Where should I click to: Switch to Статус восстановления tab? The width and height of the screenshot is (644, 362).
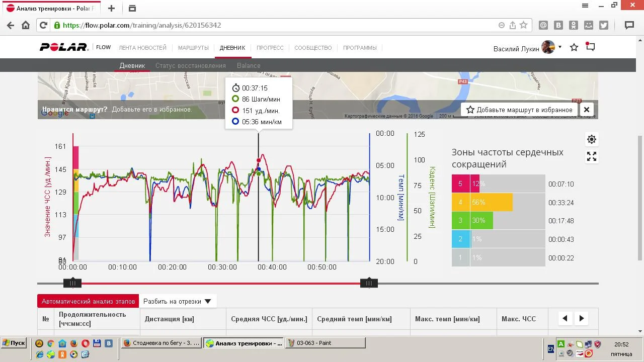(190, 65)
